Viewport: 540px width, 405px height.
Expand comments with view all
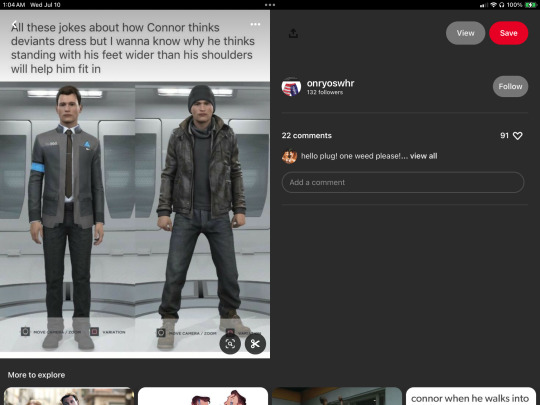click(x=424, y=156)
